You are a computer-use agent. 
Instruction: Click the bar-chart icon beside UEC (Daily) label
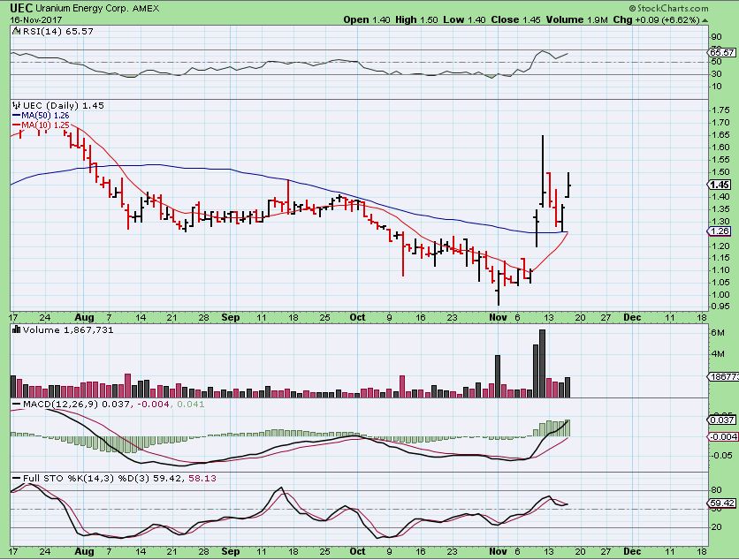(x=17, y=105)
